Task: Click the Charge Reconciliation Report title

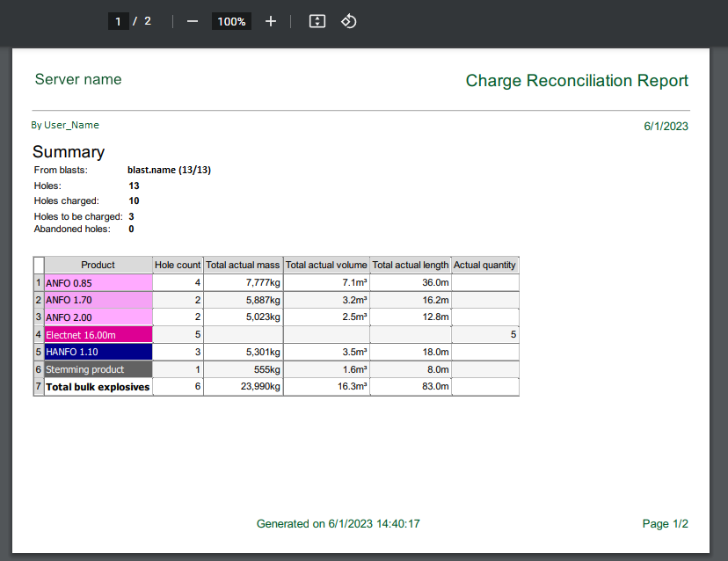Action: 577,81
